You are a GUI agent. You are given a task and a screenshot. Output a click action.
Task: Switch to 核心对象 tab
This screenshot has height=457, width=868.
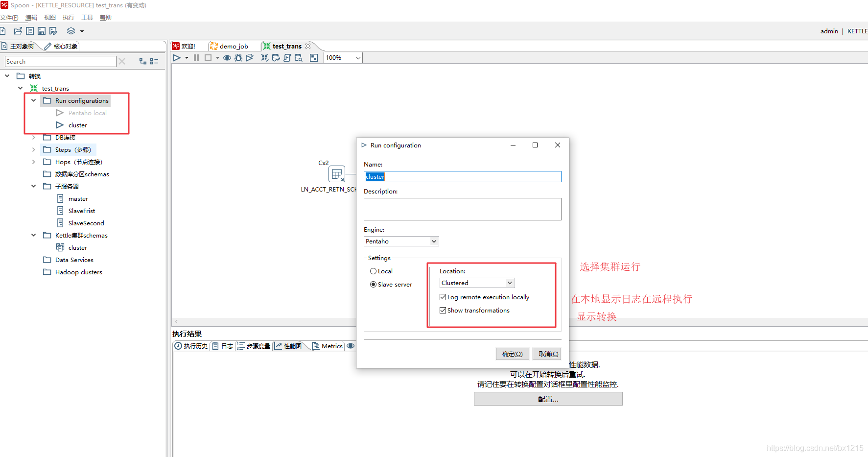click(x=61, y=47)
